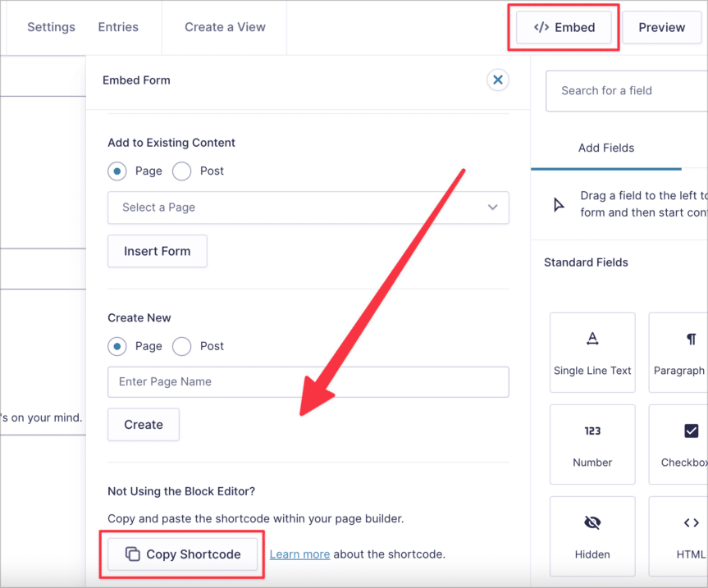708x588 pixels.
Task: Copy the form shortcode
Action: (x=181, y=554)
